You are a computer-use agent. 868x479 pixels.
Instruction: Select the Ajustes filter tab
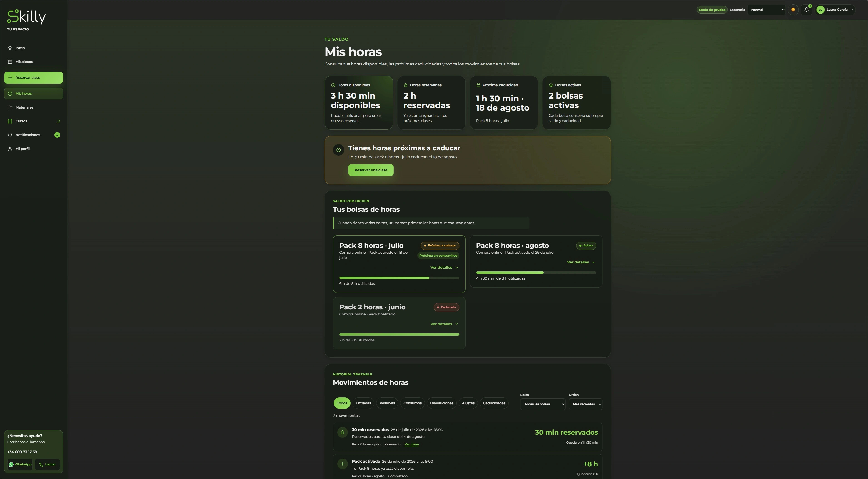468,403
